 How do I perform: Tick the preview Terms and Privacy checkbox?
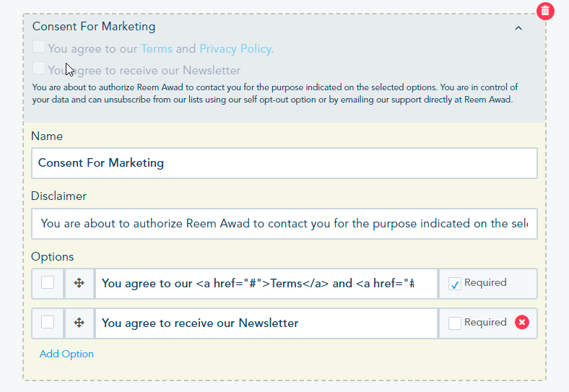[39, 47]
